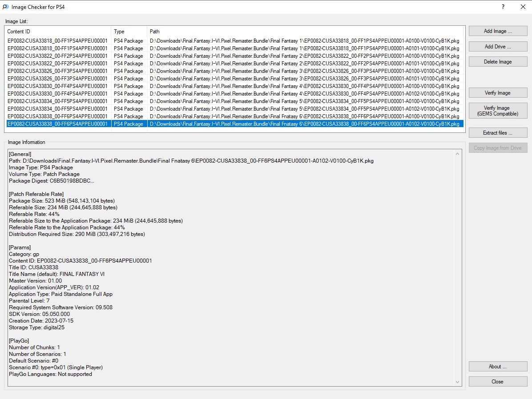Click the Delete Image button
This screenshot has height=399, width=532.
click(x=498, y=62)
